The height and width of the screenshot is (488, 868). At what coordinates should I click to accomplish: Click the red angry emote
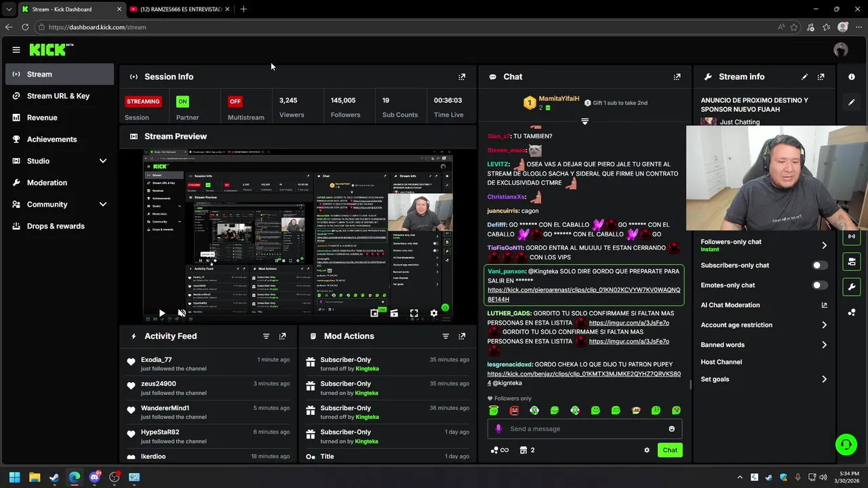(x=514, y=410)
